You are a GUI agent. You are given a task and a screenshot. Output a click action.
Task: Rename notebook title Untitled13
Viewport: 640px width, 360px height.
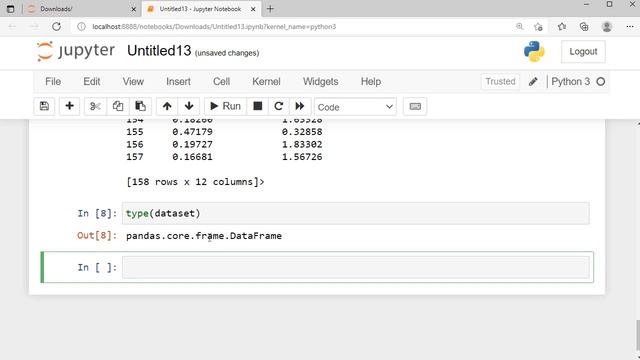click(x=159, y=51)
